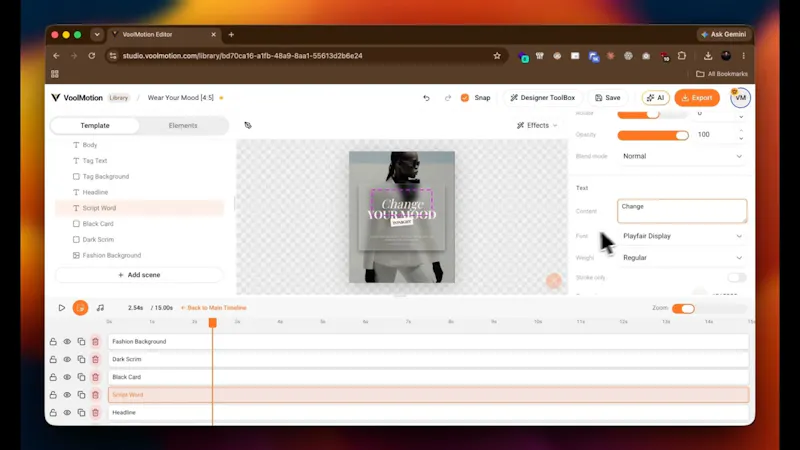Play the timeline preview
800x450 pixels.
[62, 308]
